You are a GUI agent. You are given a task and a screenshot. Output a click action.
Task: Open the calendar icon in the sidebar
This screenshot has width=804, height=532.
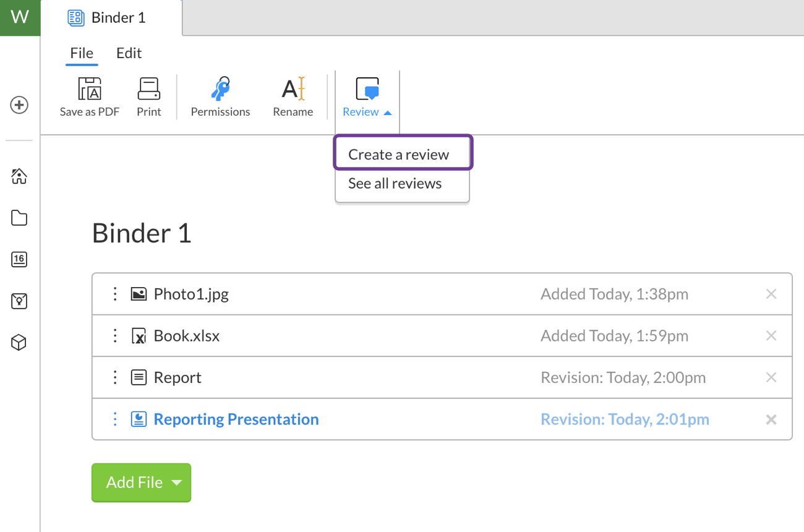19,260
